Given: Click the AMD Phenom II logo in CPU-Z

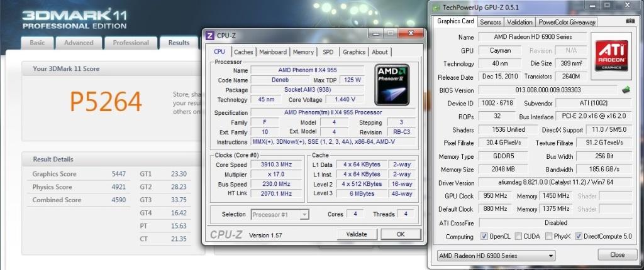Looking at the screenshot, I should point(392,85).
